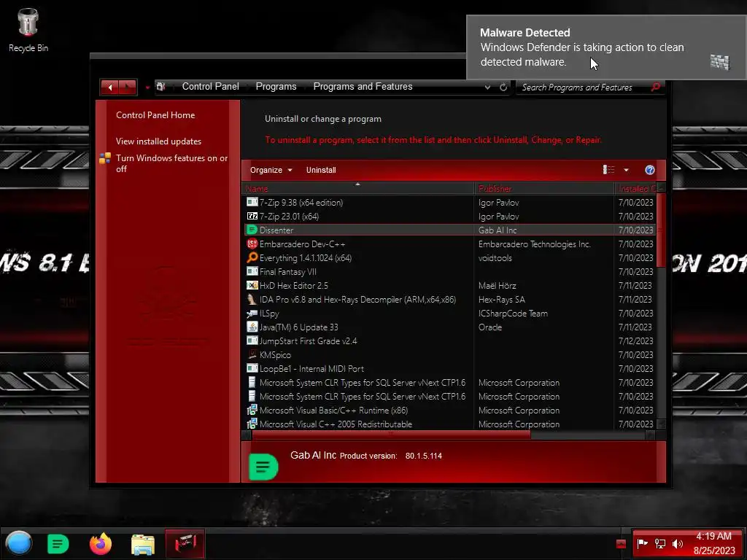Click the large Dissenter icon in details pane
Screen dimensions: 747x560
coord(263,466)
